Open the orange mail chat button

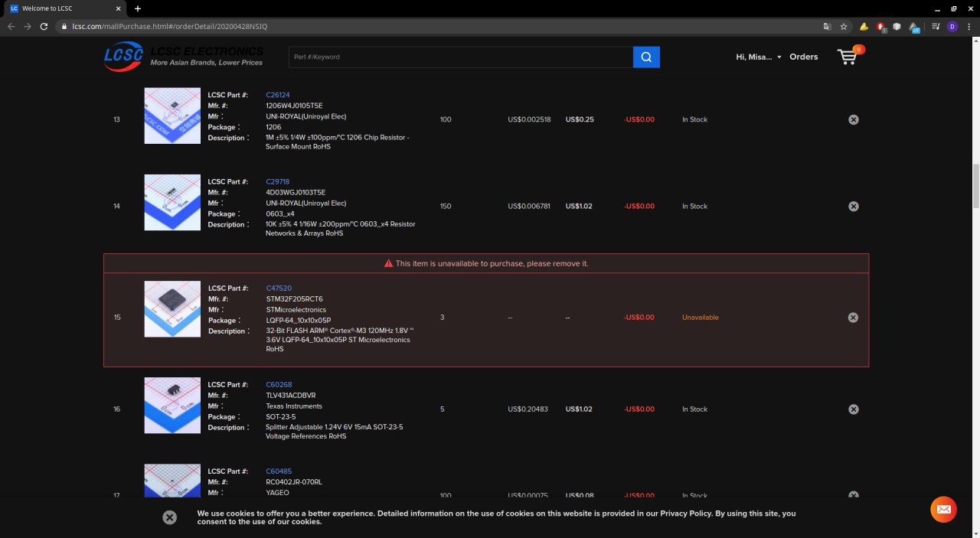pyautogui.click(x=943, y=510)
